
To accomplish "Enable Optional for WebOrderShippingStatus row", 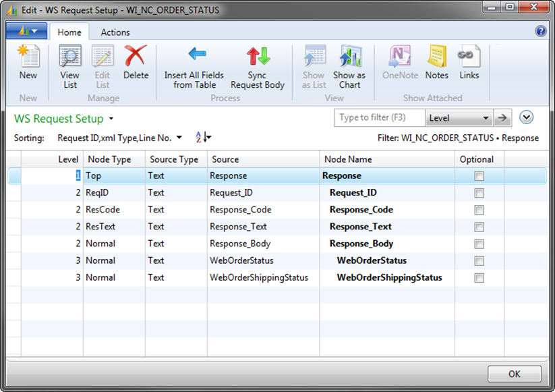I will pos(479,278).
